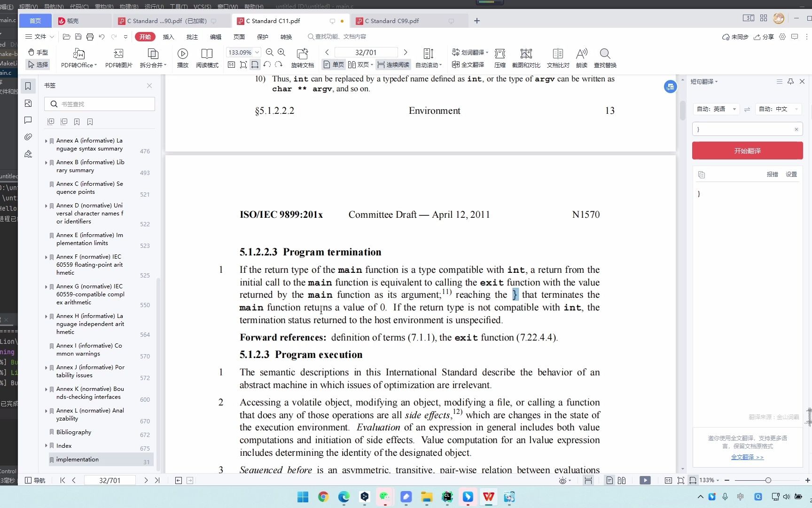This screenshot has height=508, width=812.
Task: Click 全文翻译 full-text translate in toolbar
Action: pos(468,64)
